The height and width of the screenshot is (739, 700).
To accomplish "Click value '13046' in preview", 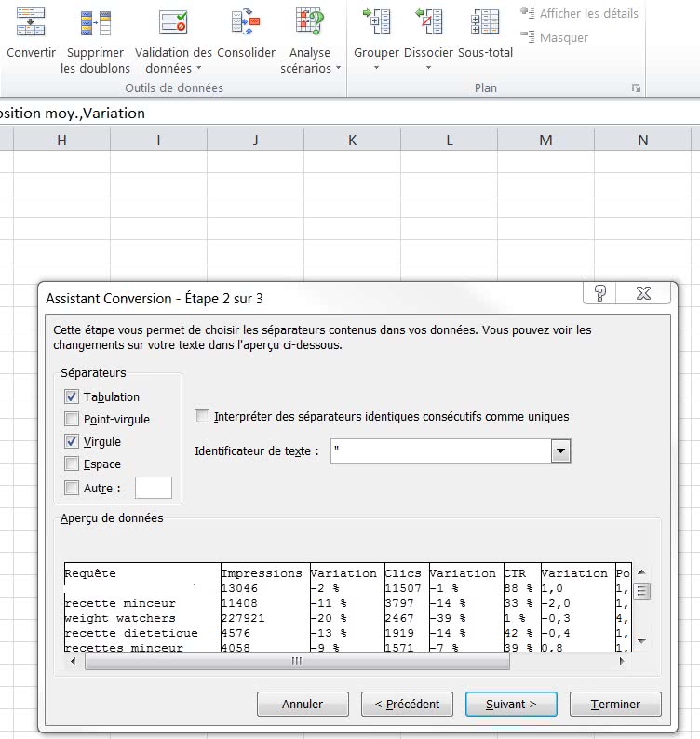I will pos(239,588).
